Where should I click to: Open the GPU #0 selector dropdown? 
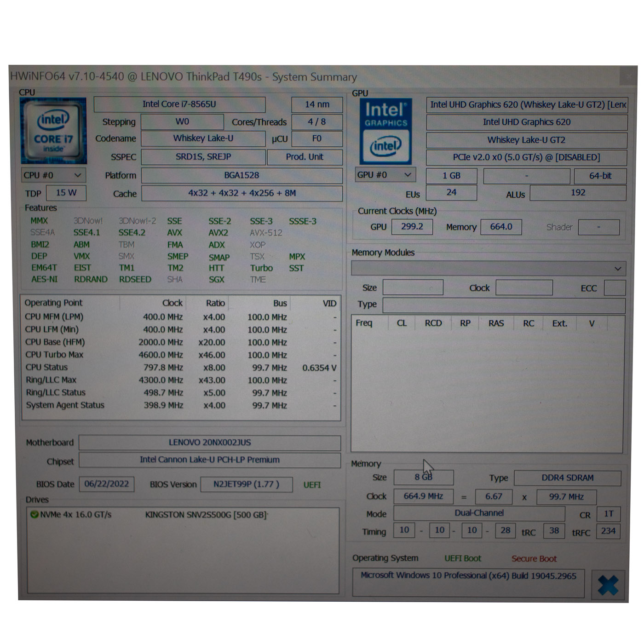tap(385, 175)
